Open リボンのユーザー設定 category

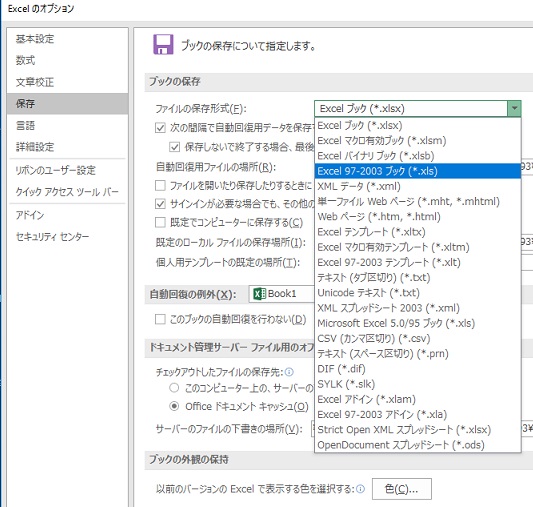click(x=67, y=170)
